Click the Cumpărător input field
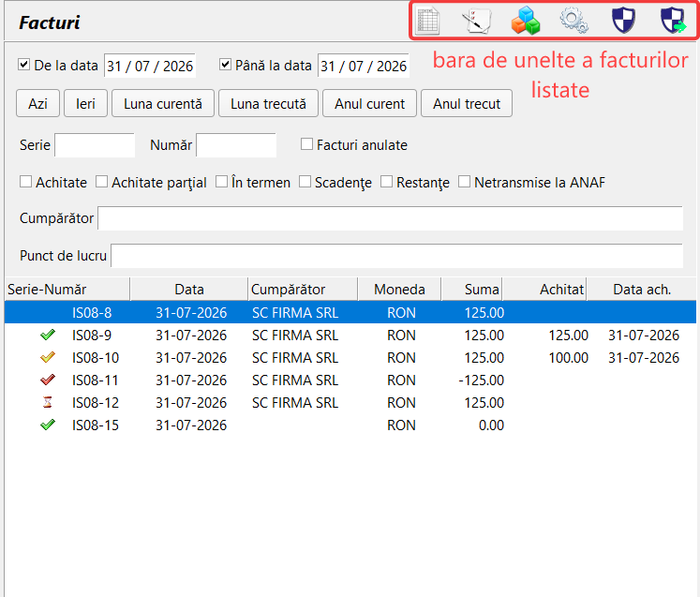 point(390,218)
